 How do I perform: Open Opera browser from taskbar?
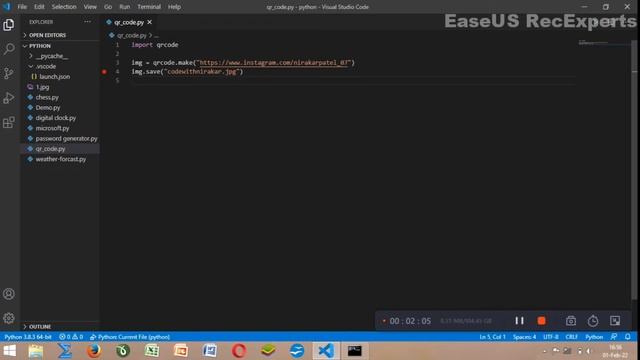coord(239,351)
